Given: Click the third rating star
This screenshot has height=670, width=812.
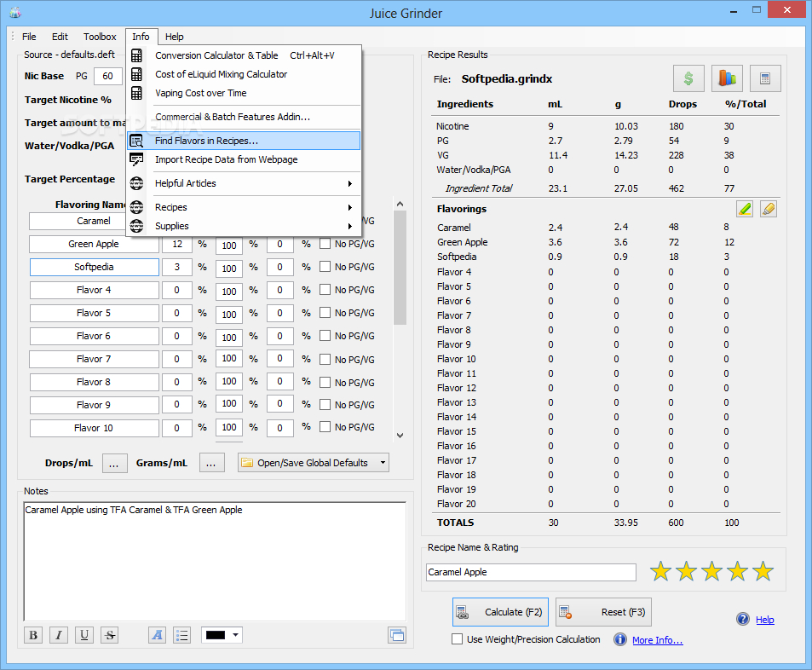Looking at the screenshot, I should pyautogui.click(x=711, y=571).
